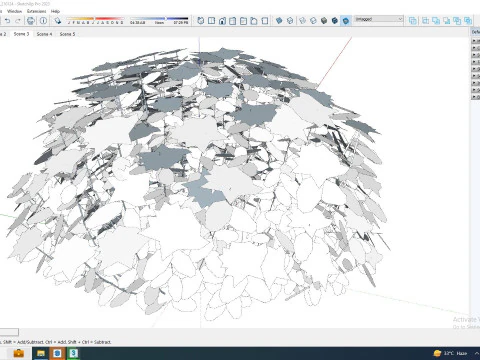Image resolution: width=480 pixels, height=360 pixels.
Task: Open the SketchUp taskbar app icon
Action: pos(74,353)
